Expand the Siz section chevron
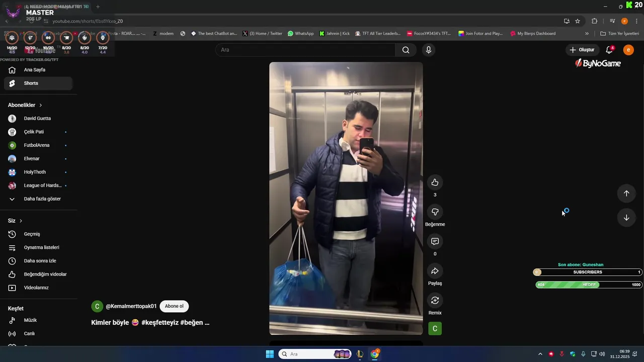This screenshot has width=644, height=362. (21, 221)
